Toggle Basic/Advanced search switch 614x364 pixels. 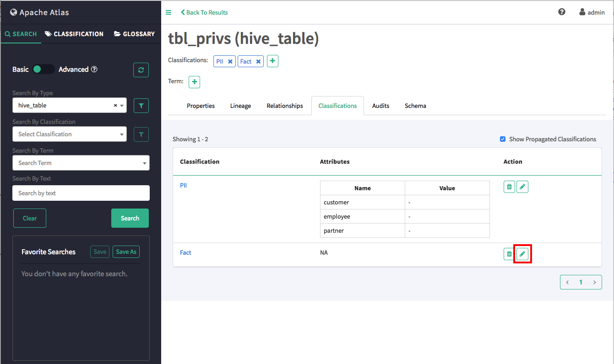[x=43, y=69]
